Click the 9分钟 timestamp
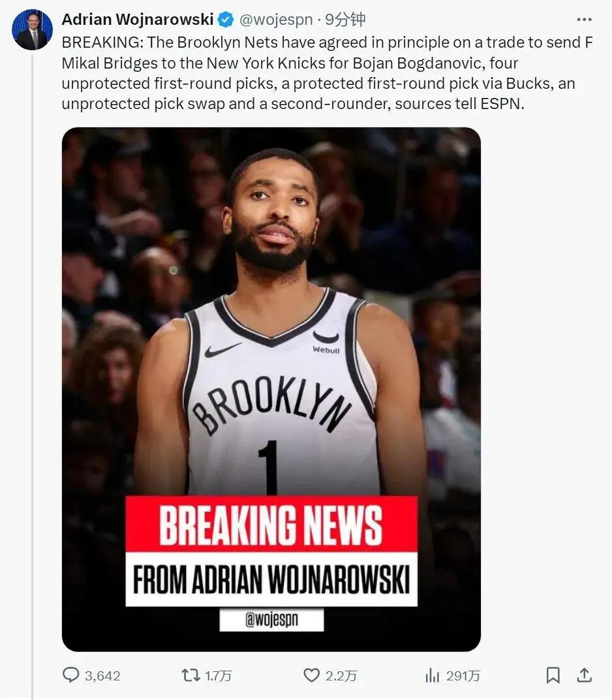 click(x=344, y=20)
